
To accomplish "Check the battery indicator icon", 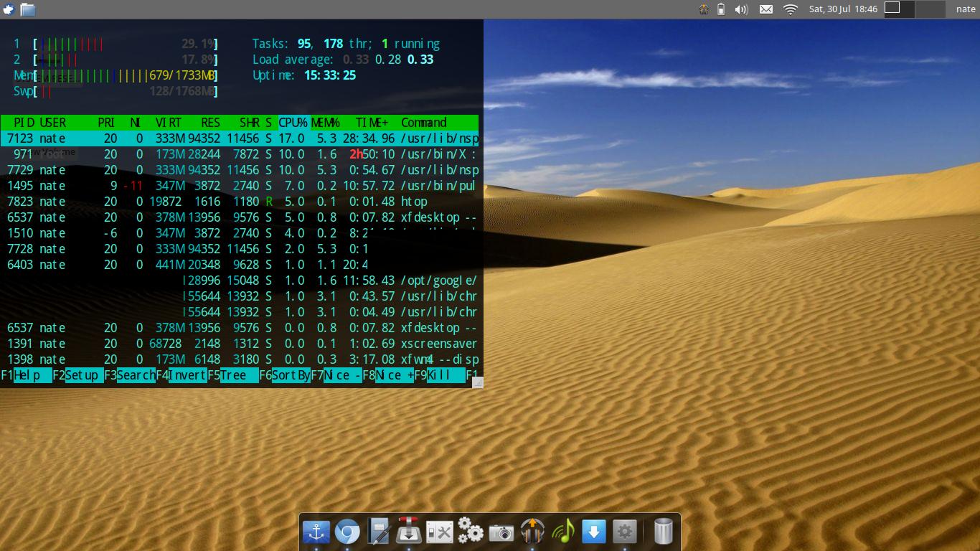I will coord(721,9).
